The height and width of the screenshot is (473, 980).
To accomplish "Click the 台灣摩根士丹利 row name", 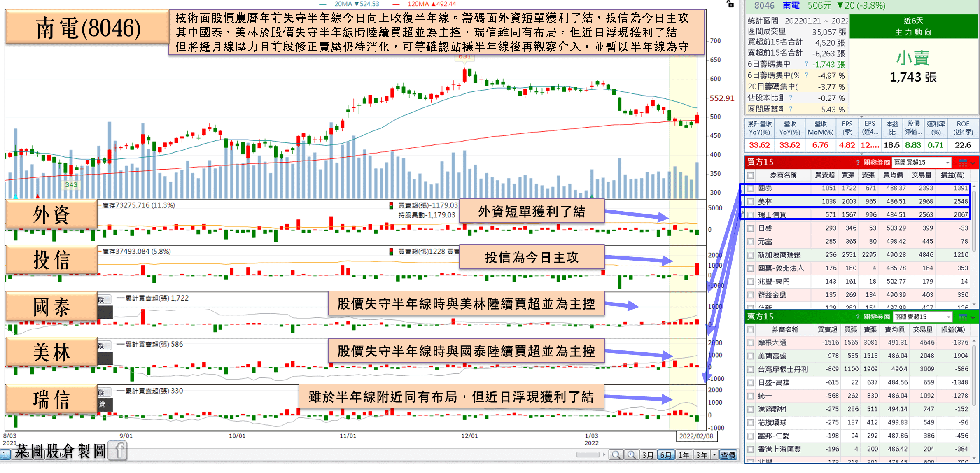I will coord(783,370).
